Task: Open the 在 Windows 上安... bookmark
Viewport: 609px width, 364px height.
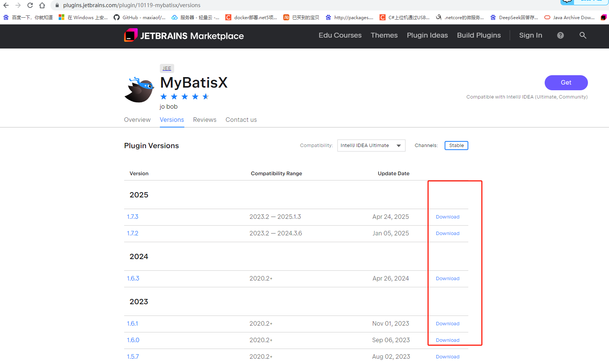Action: pyautogui.click(x=83, y=17)
